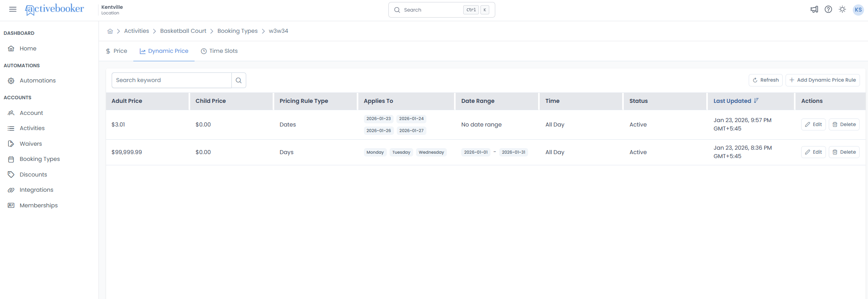Select the Dynamic Price tab
868x299 pixels.
pyautogui.click(x=164, y=51)
